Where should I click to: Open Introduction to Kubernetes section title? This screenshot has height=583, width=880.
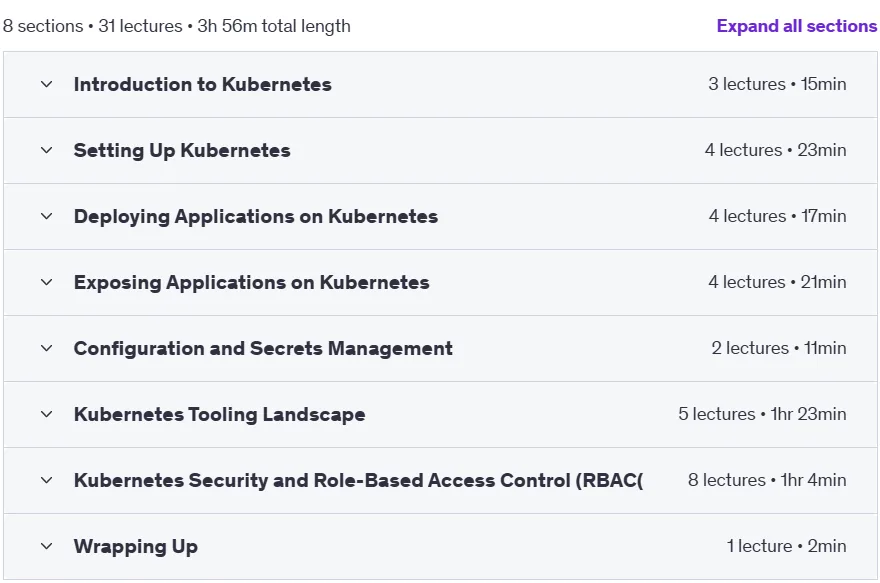click(203, 84)
